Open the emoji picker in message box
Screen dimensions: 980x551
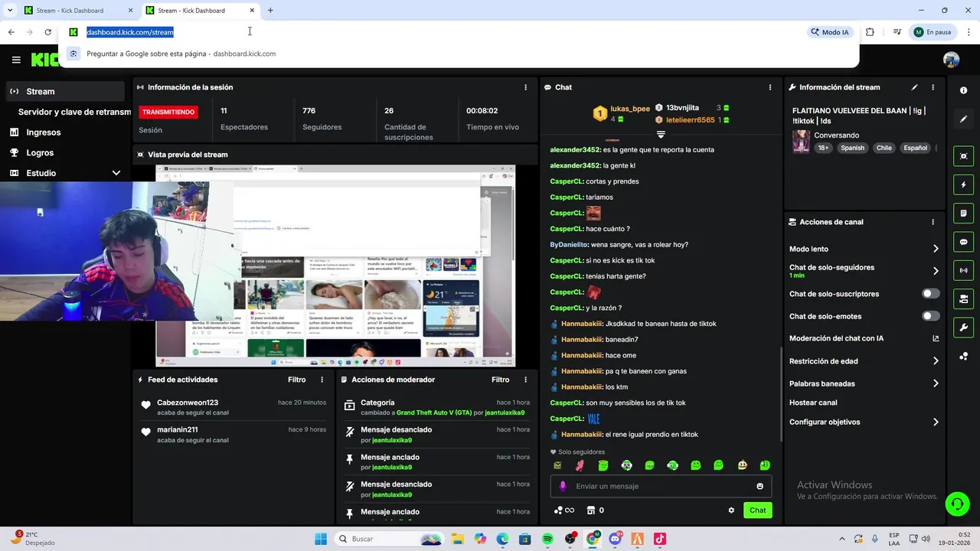click(759, 486)
